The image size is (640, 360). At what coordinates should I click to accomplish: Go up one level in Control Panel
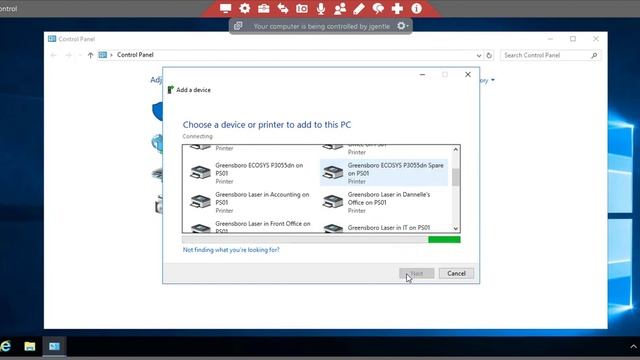pyautogui.click(x=90, y=55)
